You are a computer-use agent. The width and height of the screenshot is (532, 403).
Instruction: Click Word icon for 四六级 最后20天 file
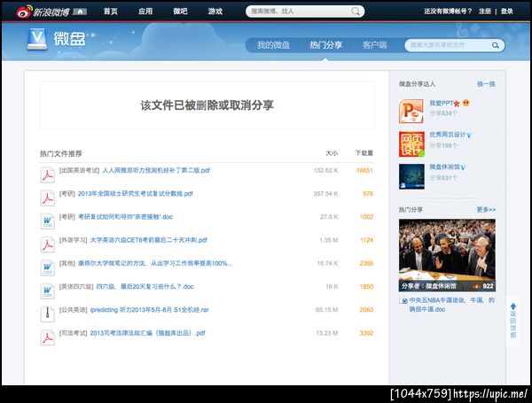48,291
